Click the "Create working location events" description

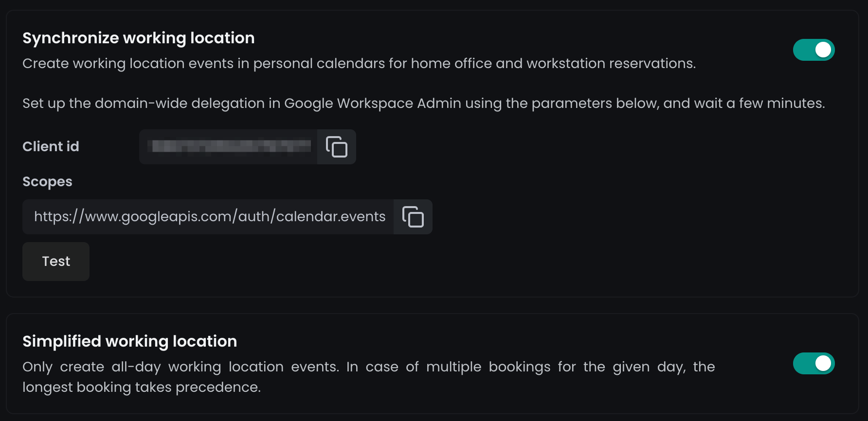pos(128,63)
